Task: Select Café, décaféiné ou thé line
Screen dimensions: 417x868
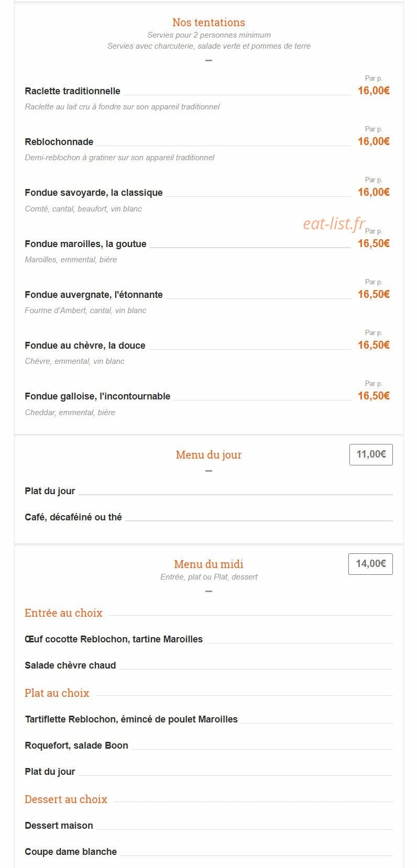Action: click(x=73, y=517)
